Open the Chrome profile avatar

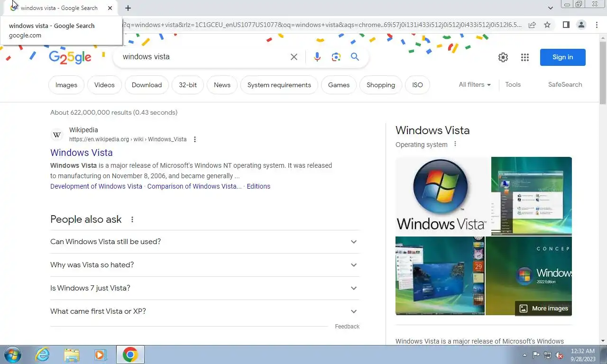(x=581, y=25)
